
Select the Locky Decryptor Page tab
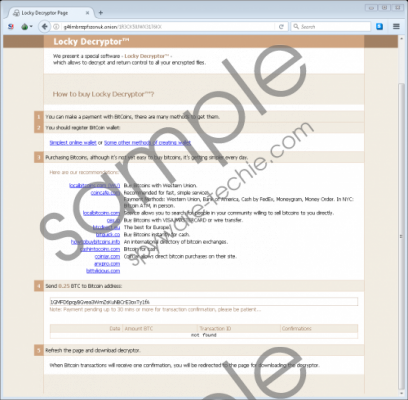[x=50, y=13]
